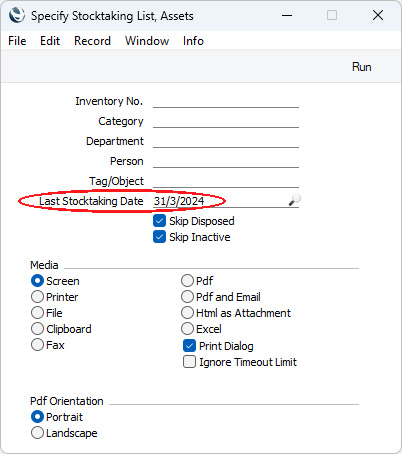Focus the Inventory No. input field
Image resolution: width=402 pixels, height=454 pixels.
pyautogui.click(x=226, y=101)
